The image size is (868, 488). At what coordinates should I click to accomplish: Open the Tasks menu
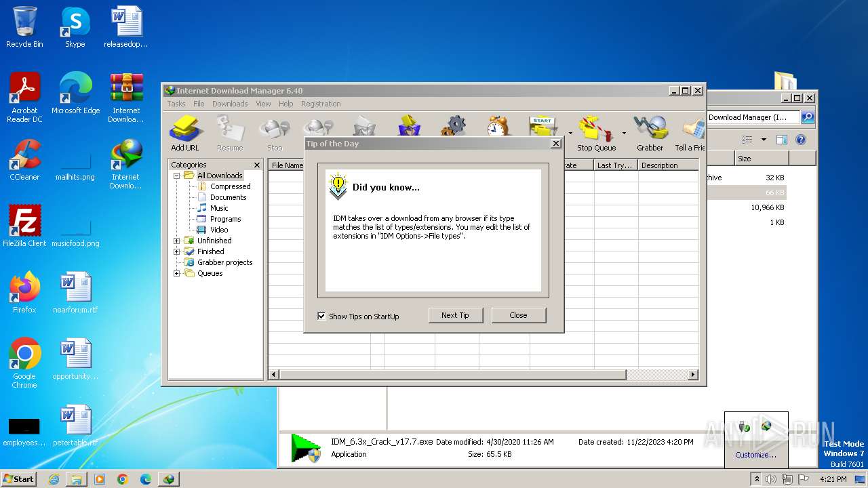click(x=176, y=104)
